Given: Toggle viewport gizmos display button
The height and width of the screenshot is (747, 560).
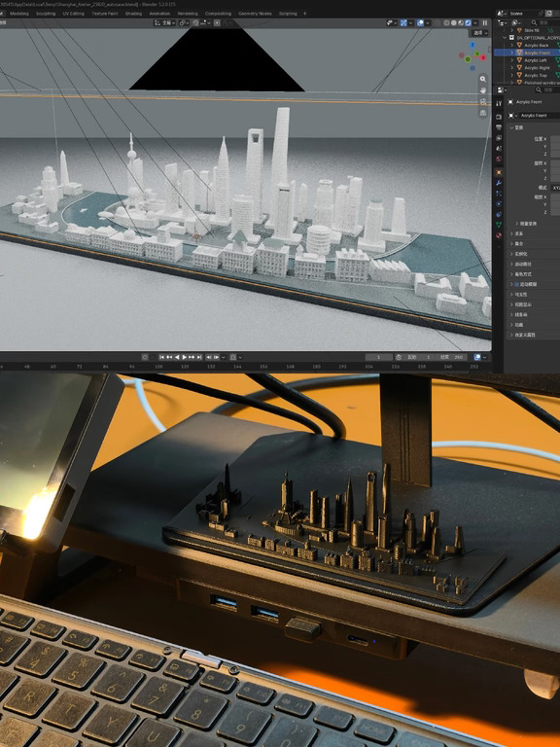Looking at the screenshot, I should [403, 23].
